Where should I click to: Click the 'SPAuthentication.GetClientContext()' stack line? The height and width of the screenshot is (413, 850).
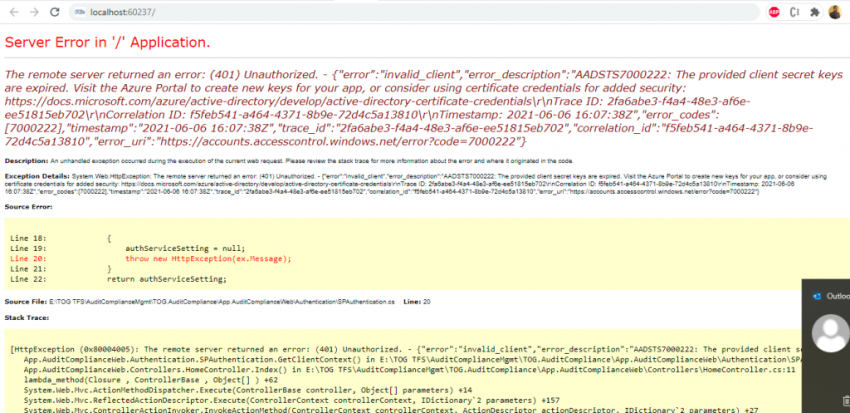[413, 359]
